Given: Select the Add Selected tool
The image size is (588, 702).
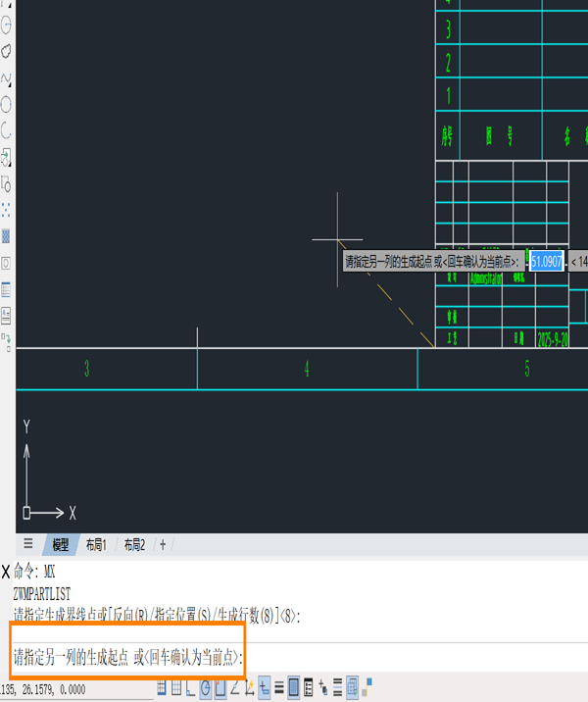Looking at the screenshot, I should (x=6, y=342).
